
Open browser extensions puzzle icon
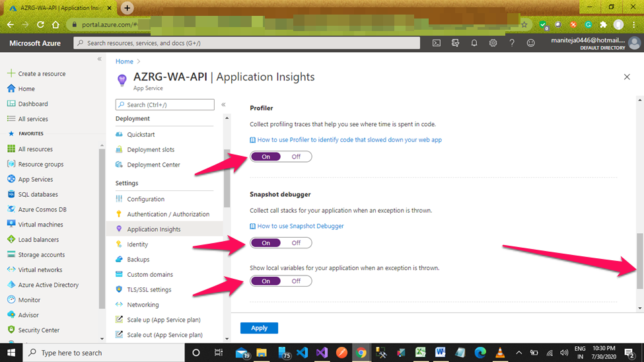(603, 24)
